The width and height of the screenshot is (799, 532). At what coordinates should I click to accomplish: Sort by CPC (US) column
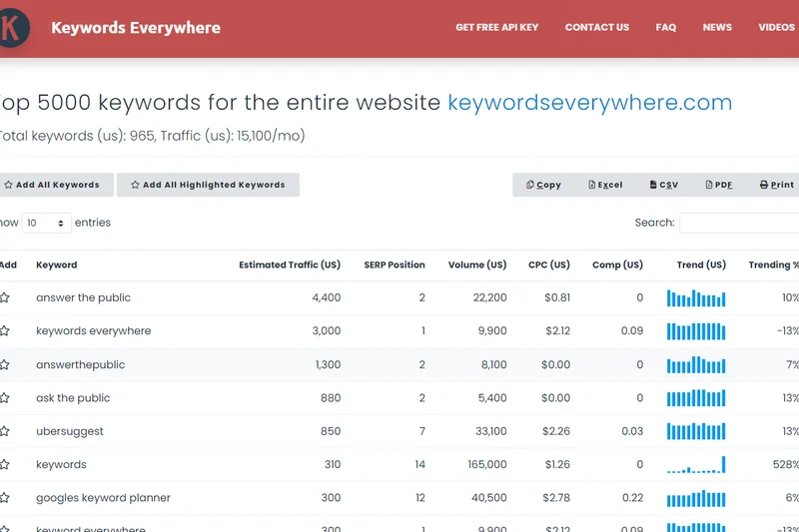coord(549,265)
